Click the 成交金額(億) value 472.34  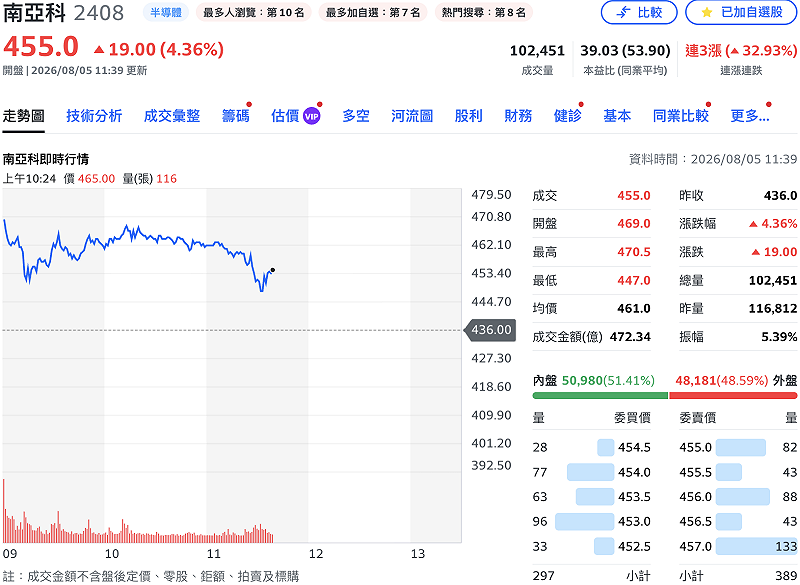click(630, 337)
